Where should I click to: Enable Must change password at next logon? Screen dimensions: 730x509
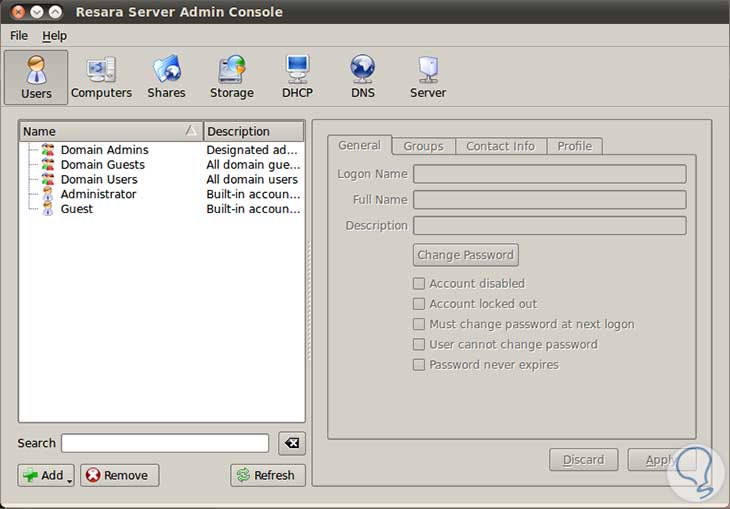click(x=419, y=324)
